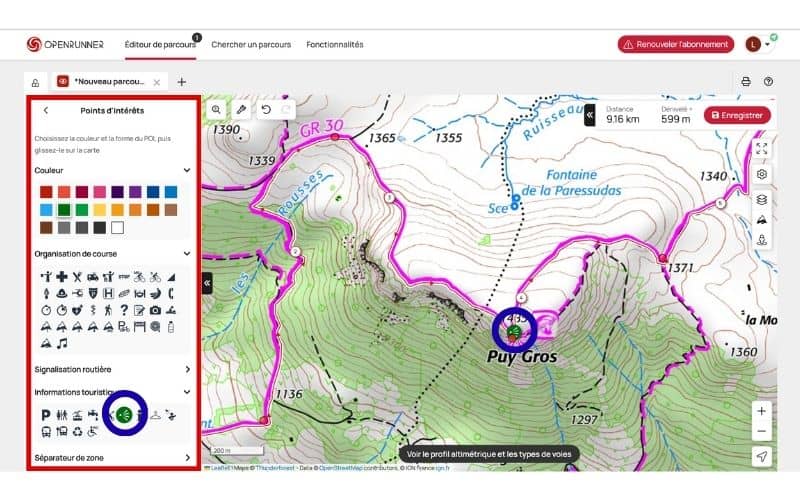Click the print icon
Image resolution: width=800 pixels, height=500 pixels.
745,81
